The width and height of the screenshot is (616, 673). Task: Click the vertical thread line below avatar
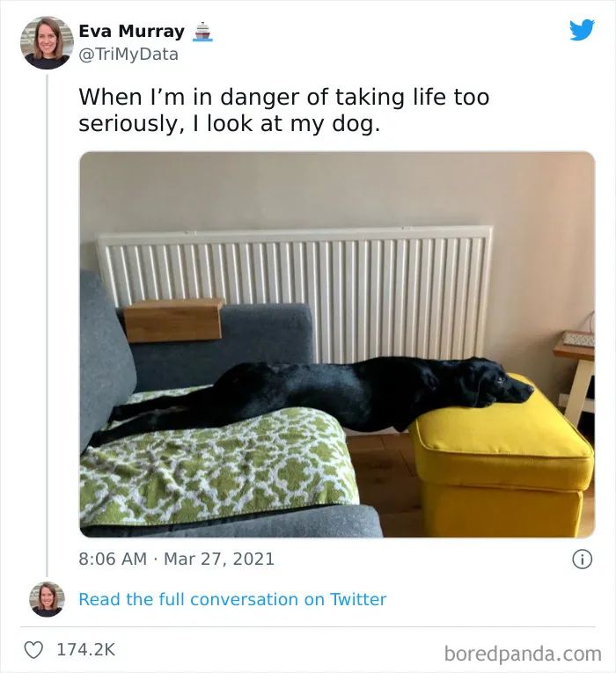coord(47,326)
